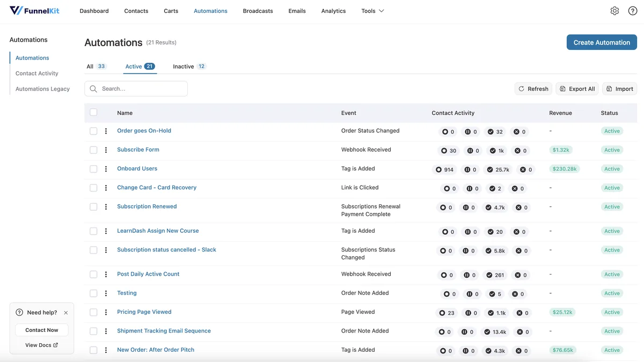This screenshot has width=644, height=362.
Task: Open three-dot menu for Subscribe Form
Action: pyautogui.click(x=106, y=150)
